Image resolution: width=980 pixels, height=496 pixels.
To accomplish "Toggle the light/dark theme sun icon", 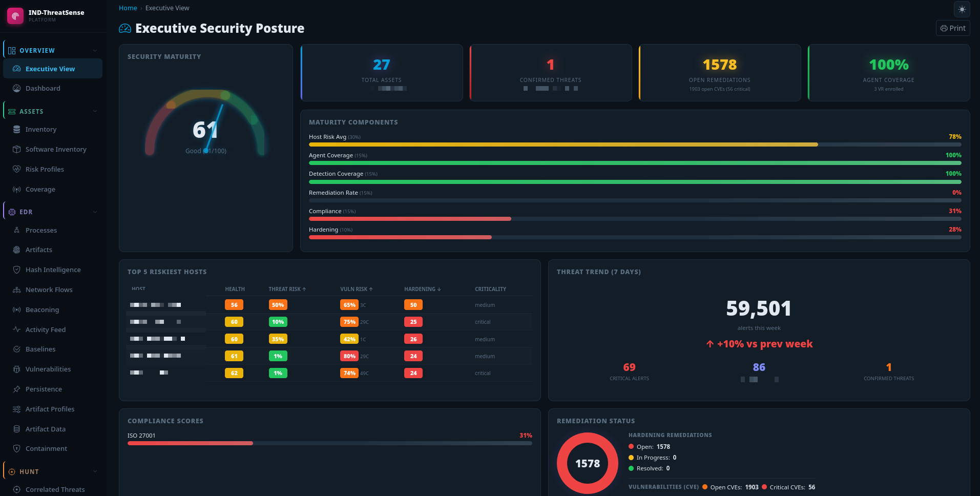I will tap(962, 9).
